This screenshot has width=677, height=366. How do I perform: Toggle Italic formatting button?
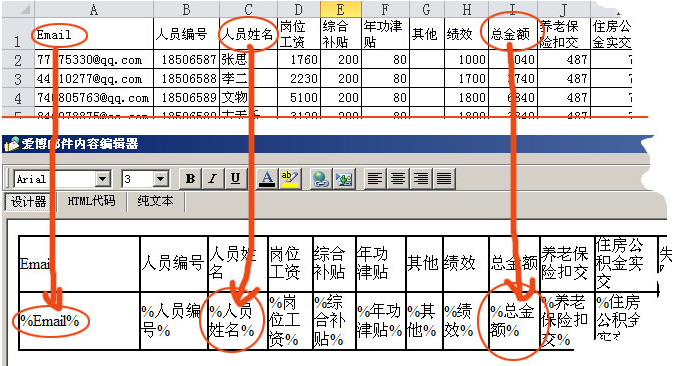click(212, 179)
